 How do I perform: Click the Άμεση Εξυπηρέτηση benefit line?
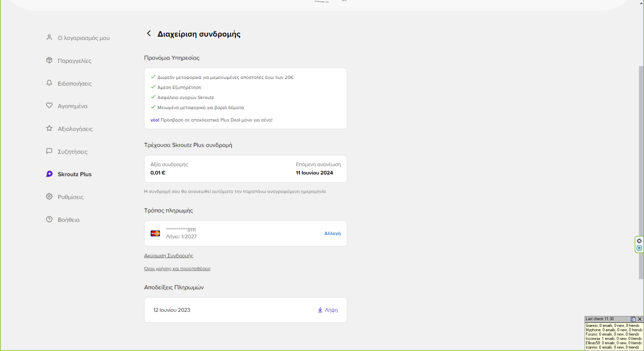179,87
